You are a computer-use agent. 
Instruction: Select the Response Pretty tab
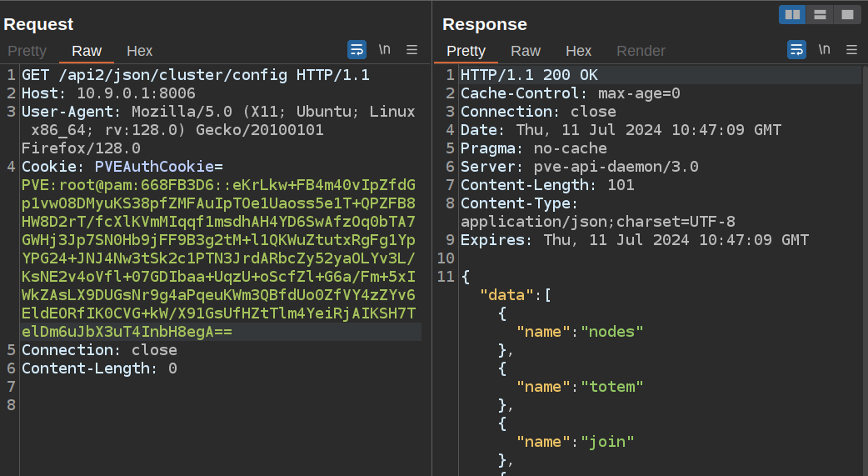pyautogui.click(x=466, y=51)
